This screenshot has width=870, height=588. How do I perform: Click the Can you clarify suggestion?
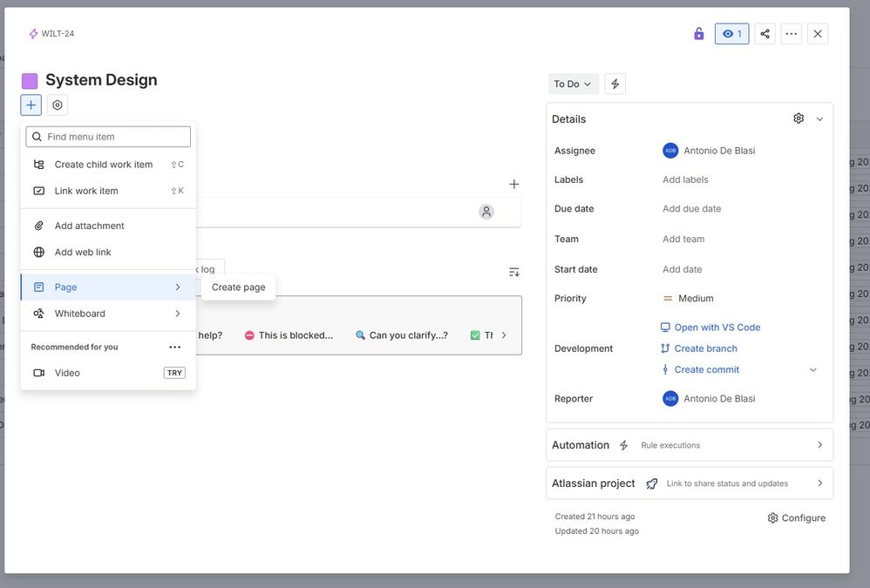[402, 335]
